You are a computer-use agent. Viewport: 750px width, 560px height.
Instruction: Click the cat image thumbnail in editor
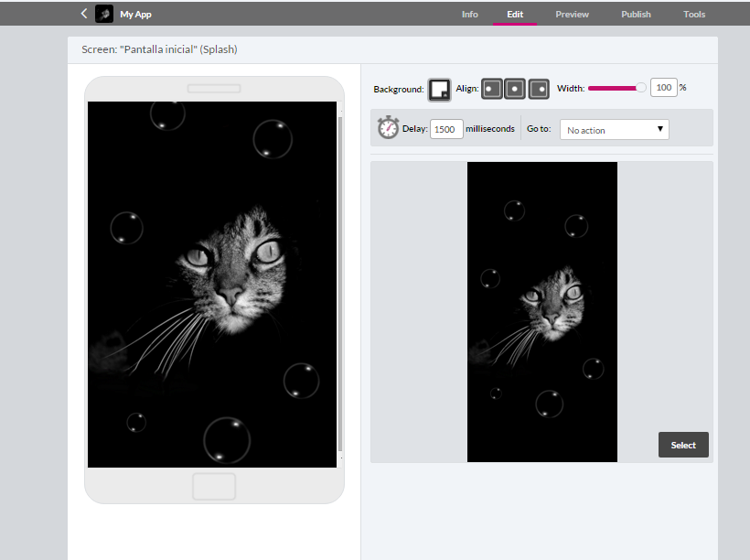click(542, 312)
